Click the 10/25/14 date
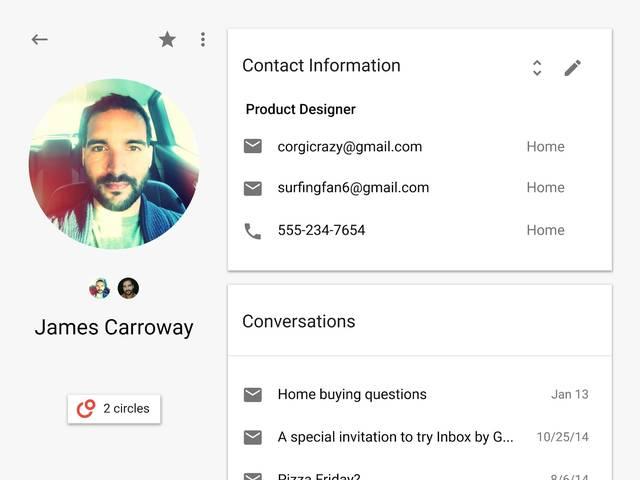Screen dimensions: 640x480 tap(562, 437)
